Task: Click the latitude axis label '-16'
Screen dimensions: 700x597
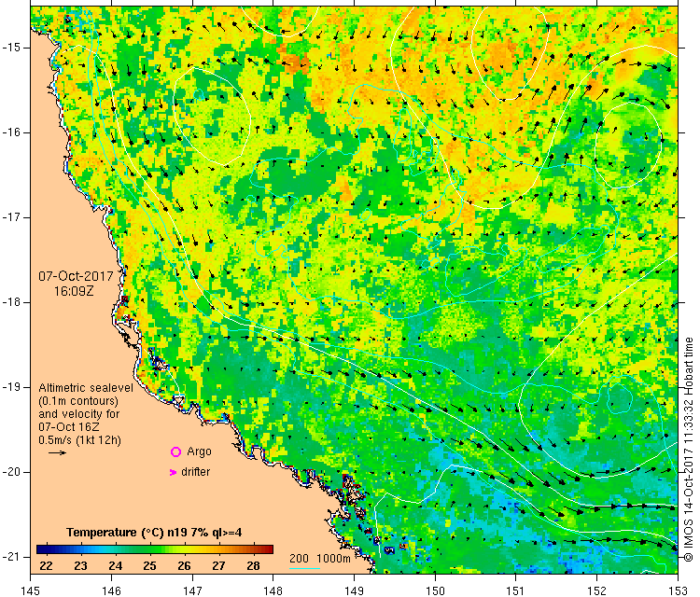Action: (x=10, y=132)
